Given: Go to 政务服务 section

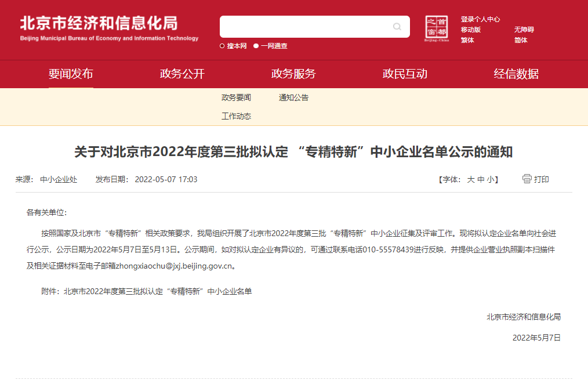Looking at the screenshot, I should click(x=293, y=74).
